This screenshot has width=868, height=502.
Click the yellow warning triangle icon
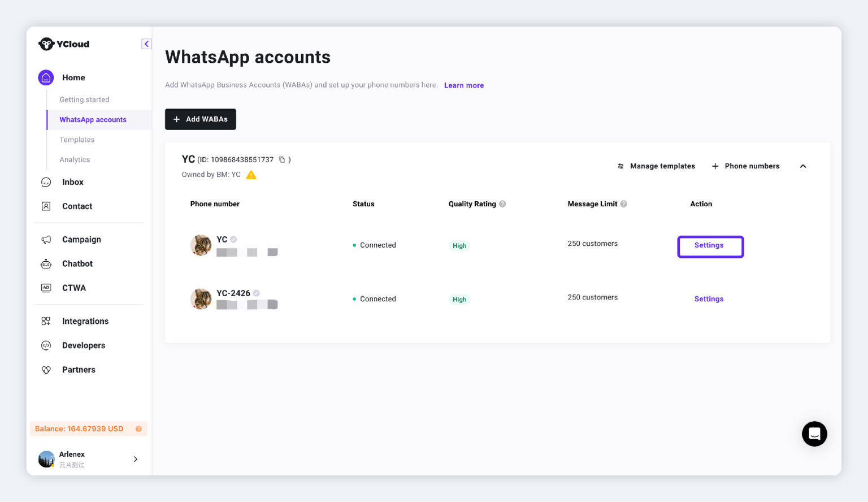click(251, 175)
